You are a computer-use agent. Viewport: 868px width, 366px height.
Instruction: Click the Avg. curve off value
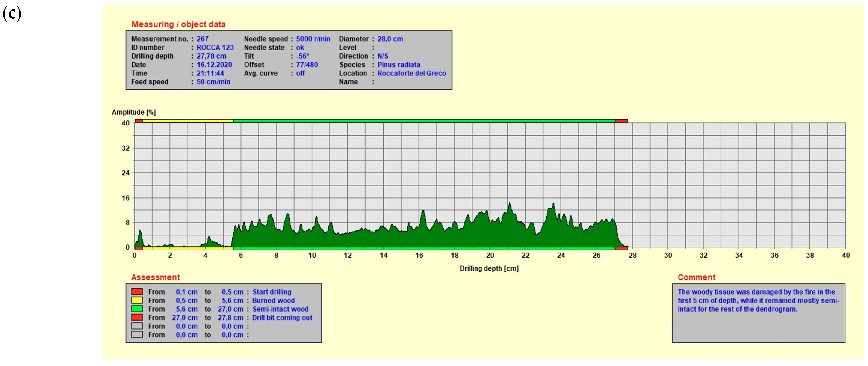[x=300, y=73]
